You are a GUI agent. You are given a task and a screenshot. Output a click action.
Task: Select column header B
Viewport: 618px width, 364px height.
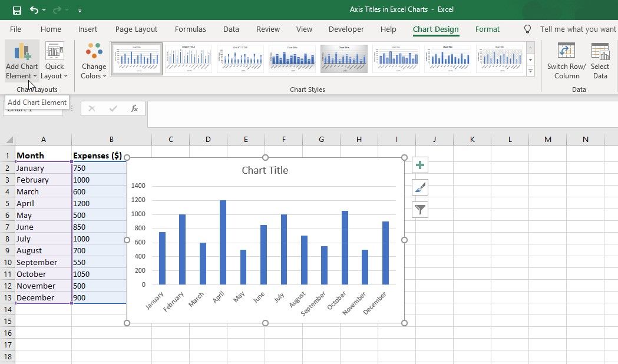click(111, 139)
